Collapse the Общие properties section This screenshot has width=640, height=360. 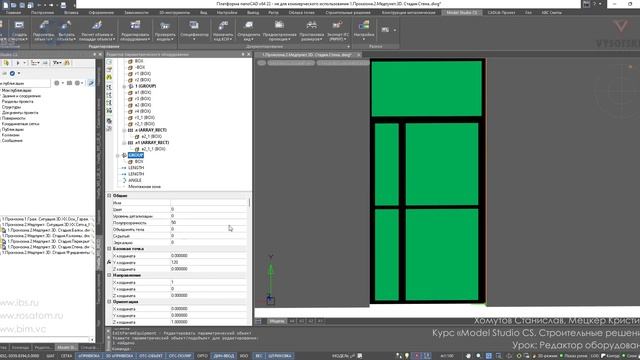coord(109,196)
